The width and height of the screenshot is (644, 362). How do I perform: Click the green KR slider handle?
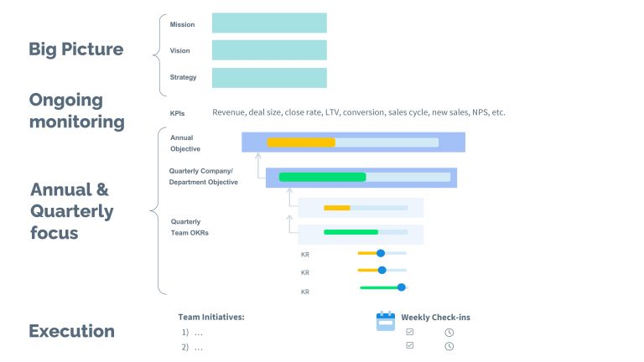pos(402,287)
